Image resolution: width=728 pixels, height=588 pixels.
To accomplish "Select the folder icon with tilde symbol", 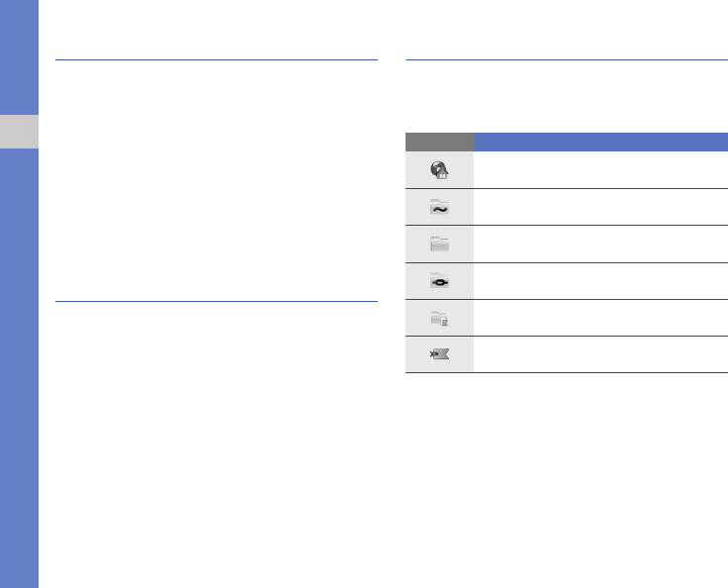I will tap(439, 207).
